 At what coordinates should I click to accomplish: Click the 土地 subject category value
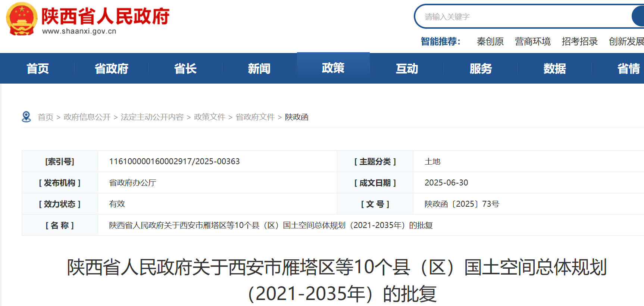pyautogui.click(x=432, y=161)
